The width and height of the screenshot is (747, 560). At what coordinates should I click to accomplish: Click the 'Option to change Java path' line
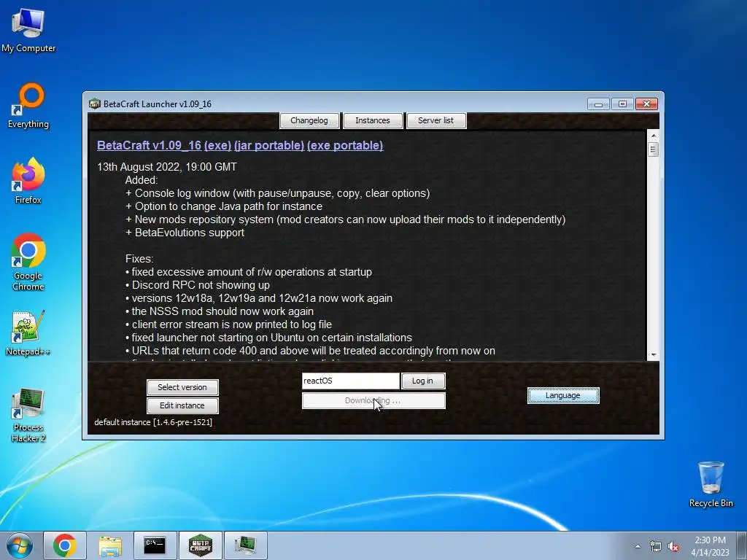224,206
